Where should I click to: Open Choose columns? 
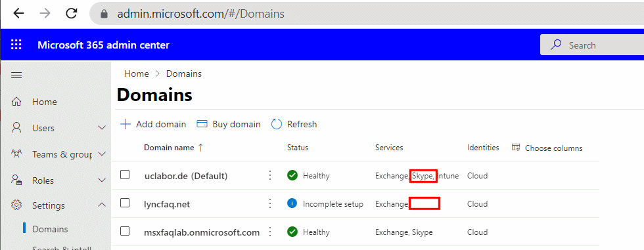point(547,148)
